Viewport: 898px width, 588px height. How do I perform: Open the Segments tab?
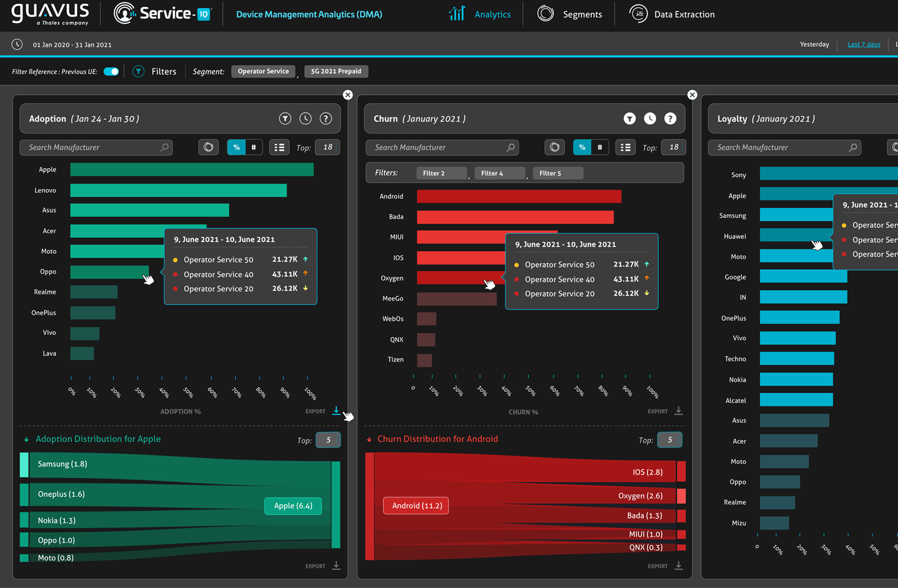pyautogui.click(x=570, y=15)
